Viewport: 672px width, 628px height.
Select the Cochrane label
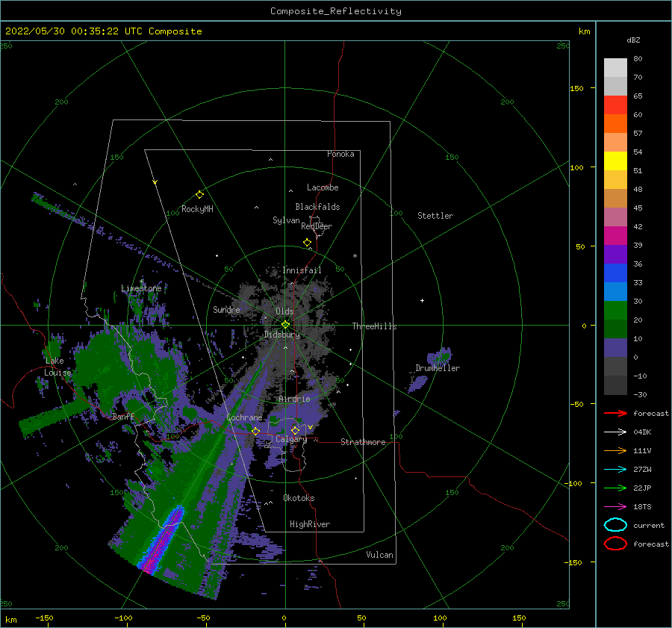244,417
